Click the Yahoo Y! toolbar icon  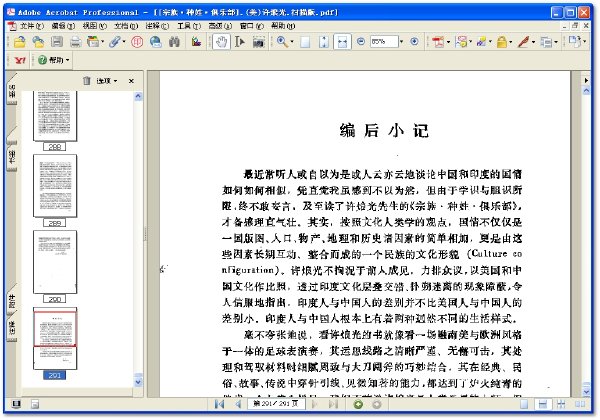[x=20, y=60]
